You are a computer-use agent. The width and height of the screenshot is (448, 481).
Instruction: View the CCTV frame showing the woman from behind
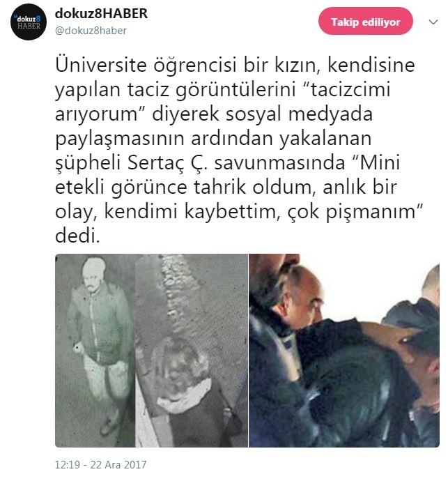[192, 351]
